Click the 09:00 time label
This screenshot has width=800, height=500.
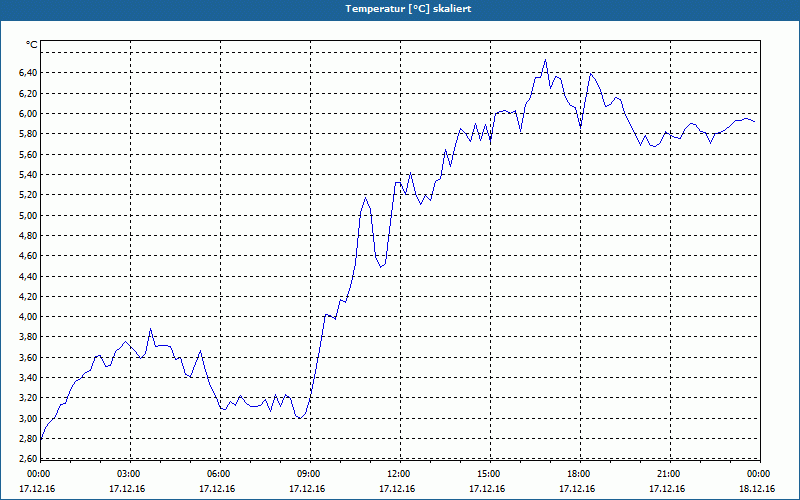coord(308,474)
